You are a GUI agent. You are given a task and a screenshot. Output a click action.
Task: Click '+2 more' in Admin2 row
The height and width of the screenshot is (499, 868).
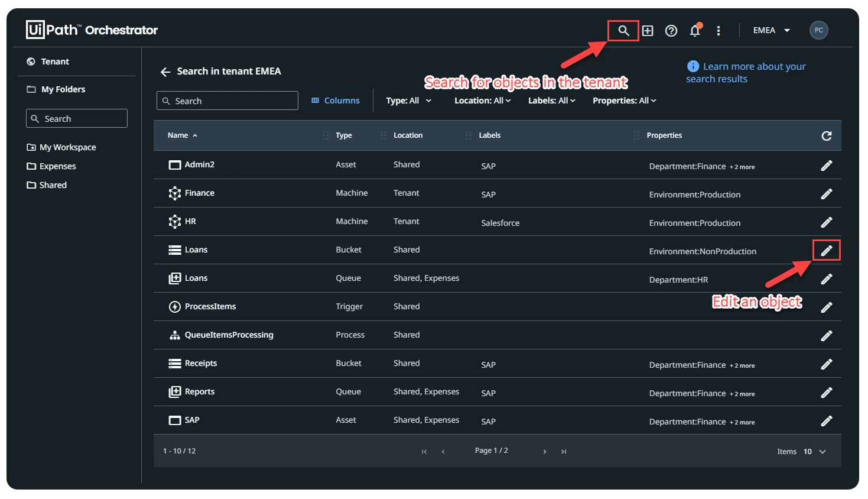click(742, 167)
